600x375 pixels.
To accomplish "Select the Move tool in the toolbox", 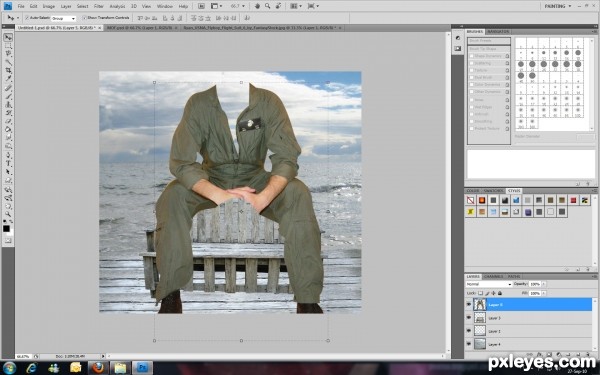I will click(8, 38).
